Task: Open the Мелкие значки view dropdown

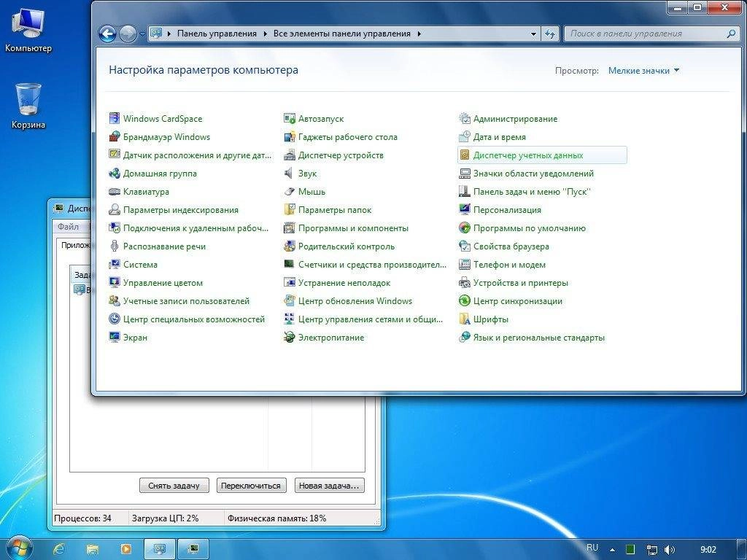Action: [643, 71]
